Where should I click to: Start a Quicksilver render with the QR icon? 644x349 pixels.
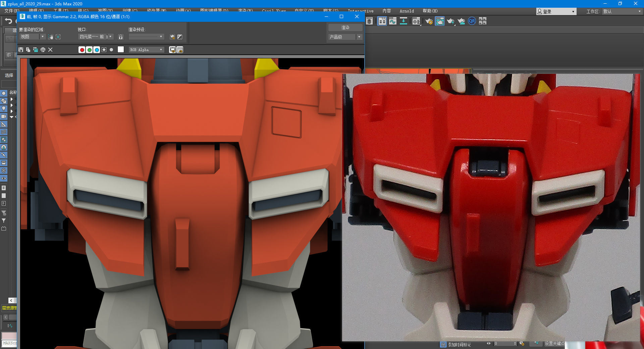pos(473,21)
